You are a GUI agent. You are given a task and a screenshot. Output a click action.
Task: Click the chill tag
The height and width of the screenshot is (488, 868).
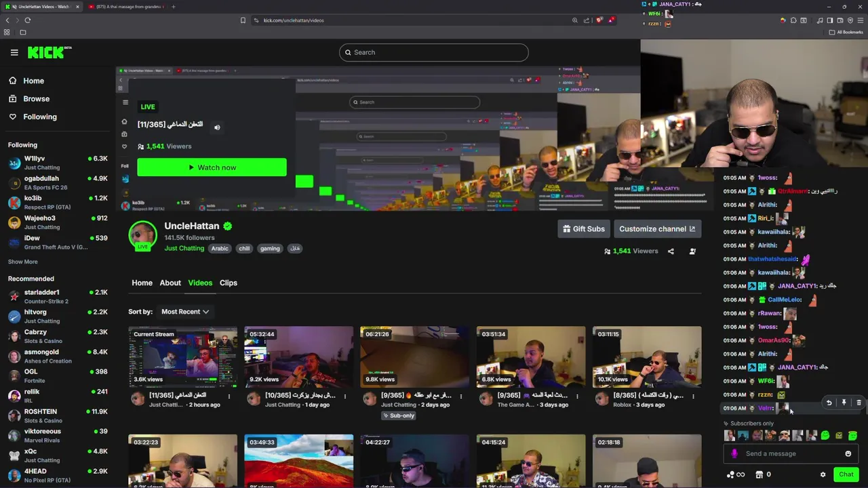(x=244, y=249)
